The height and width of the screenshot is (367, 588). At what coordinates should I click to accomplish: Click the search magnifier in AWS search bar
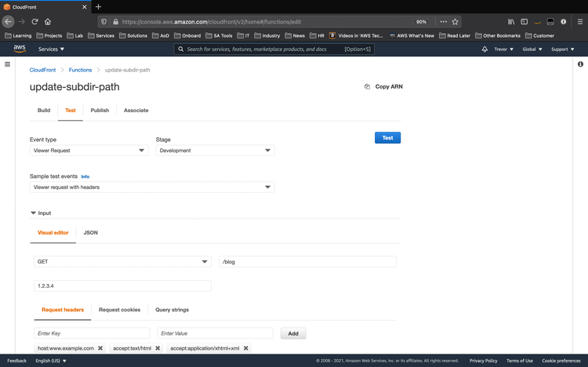(x=181, y=49)
